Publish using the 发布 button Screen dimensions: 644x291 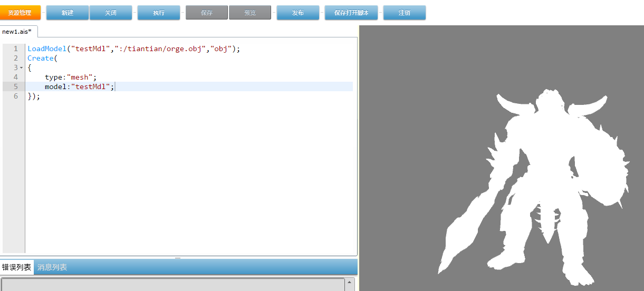tap(298, 13)
